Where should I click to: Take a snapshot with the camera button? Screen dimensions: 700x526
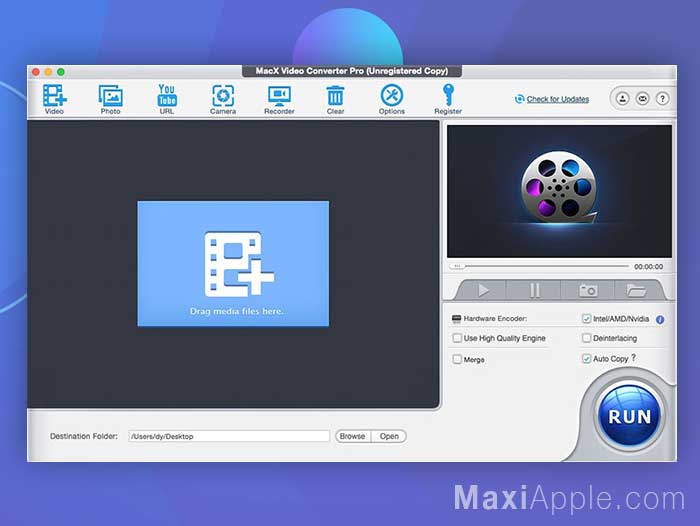(588, 290)
